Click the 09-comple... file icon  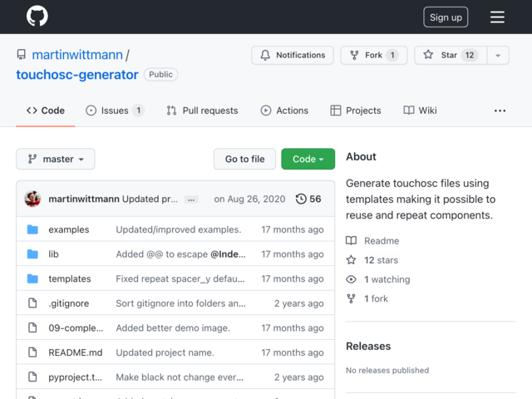point(32,328)
